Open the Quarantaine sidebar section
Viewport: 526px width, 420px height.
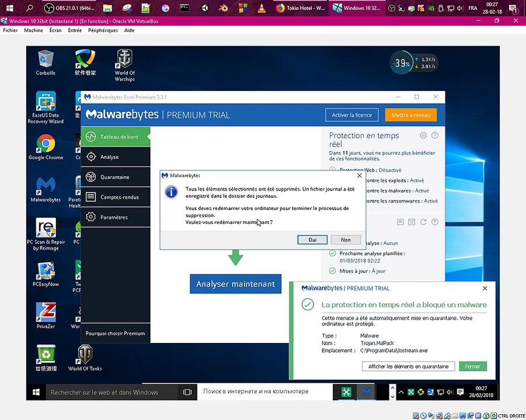coord(116,177)
